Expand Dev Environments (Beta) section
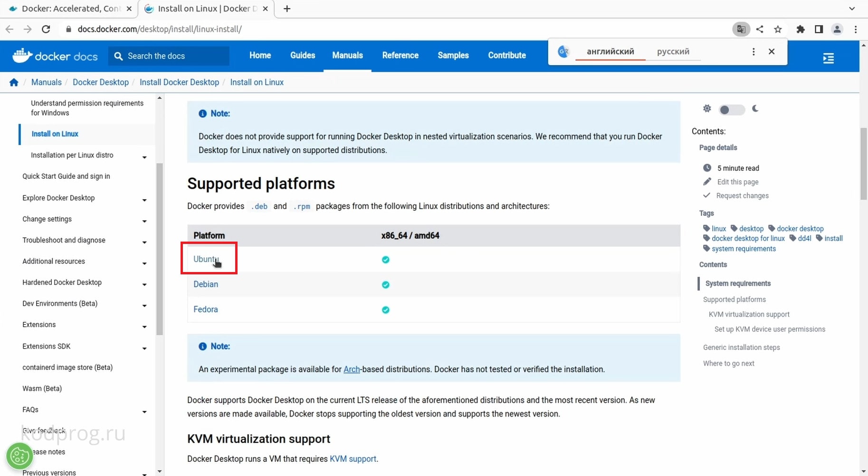This screenshot has width=868, height=476. click(144, 306)
